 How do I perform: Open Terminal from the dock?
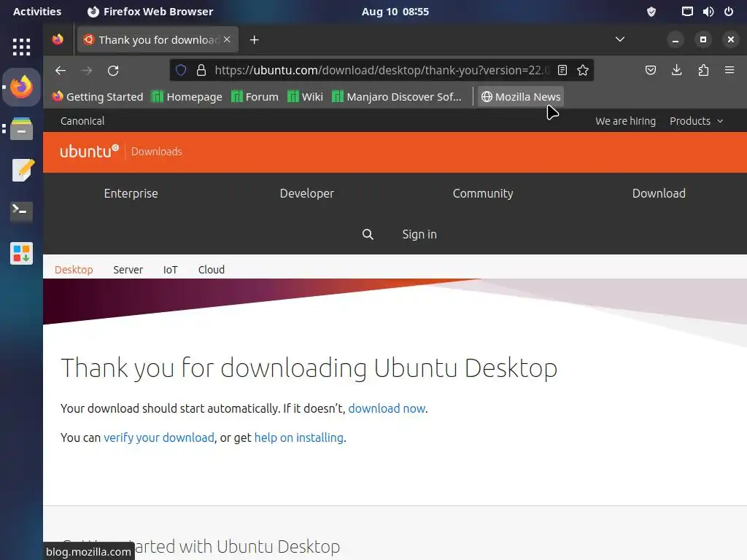coord(21,211)
